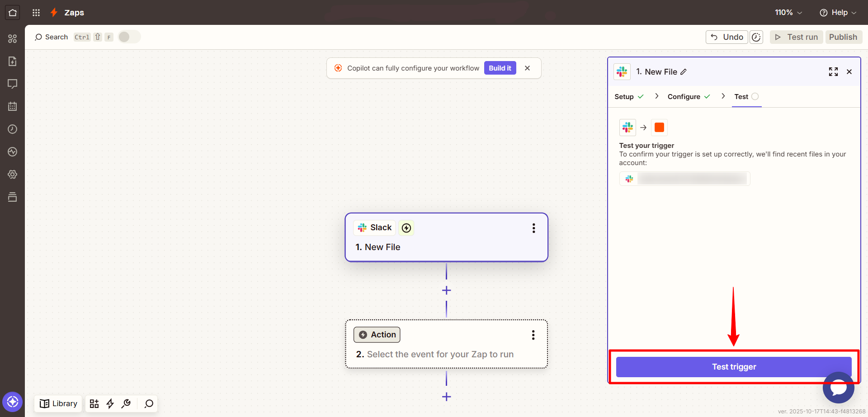Screen dimensions: 868x417
Task: Open the version history icon next to Undo
Action: [756, 37]
